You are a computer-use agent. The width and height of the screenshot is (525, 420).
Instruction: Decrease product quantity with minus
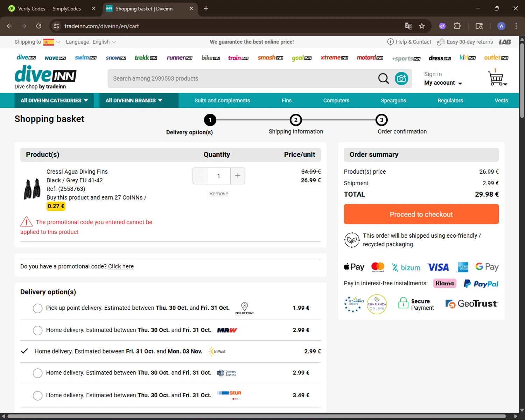[x=200, y=176]
